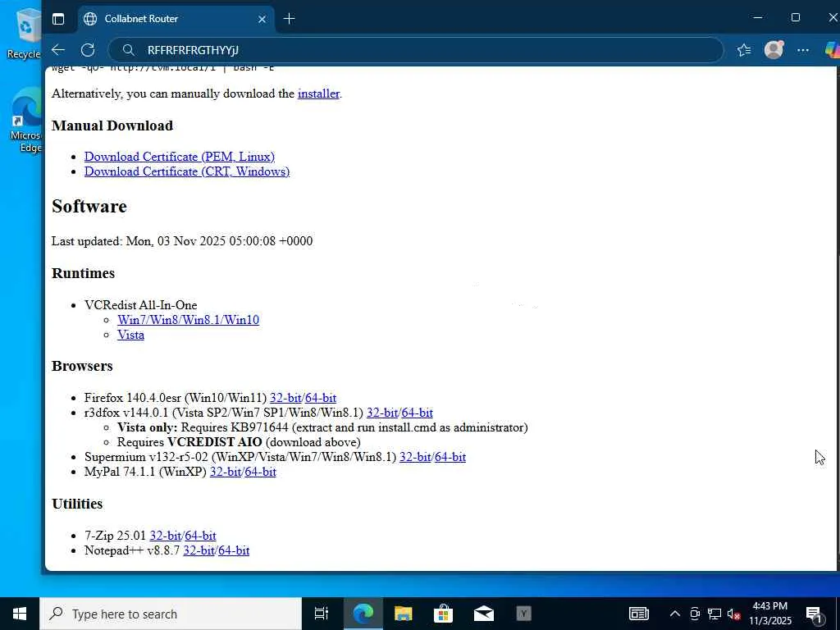Image resolution: width=840 pixels, height=630 pixels.
Task: Click the 'Manual Download' heading
Action: coord(112,126)
